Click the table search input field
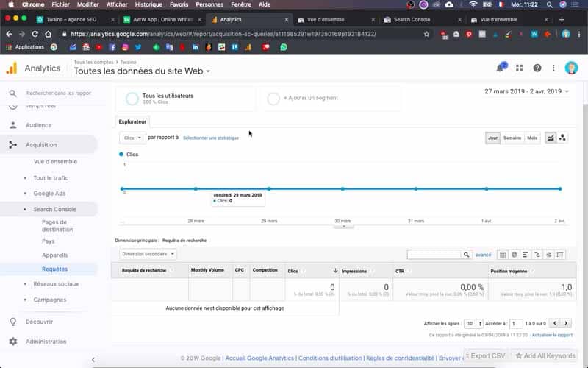Viewport: 588px width, 368px height. [434, 255]
